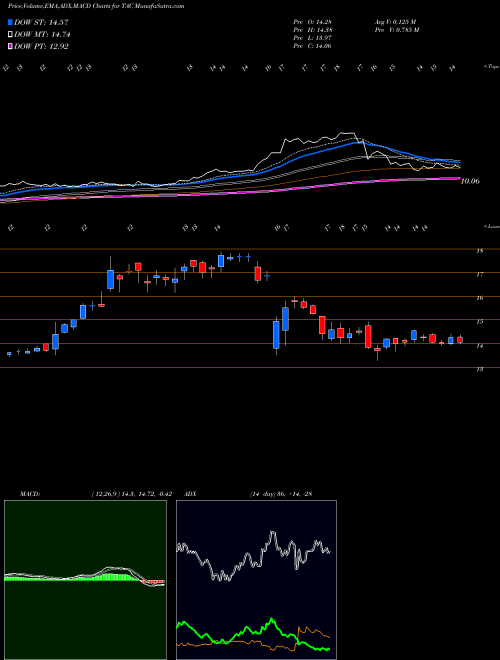
Task: Open the green MACD histogram chart panel
Action: point(85,580)
